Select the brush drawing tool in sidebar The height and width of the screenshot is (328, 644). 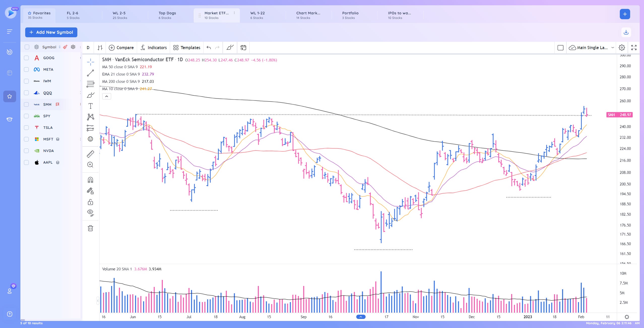[x=90, y=95]
